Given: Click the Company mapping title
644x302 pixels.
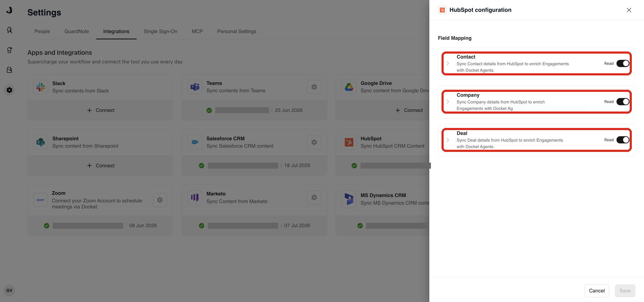Looking at the screenshot, I should pyautogui.click(x=468, y=95).
